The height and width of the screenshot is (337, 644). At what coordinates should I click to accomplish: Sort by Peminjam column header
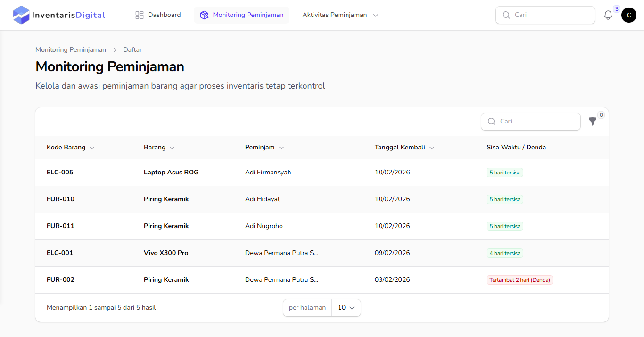click(x=264, y=148)
